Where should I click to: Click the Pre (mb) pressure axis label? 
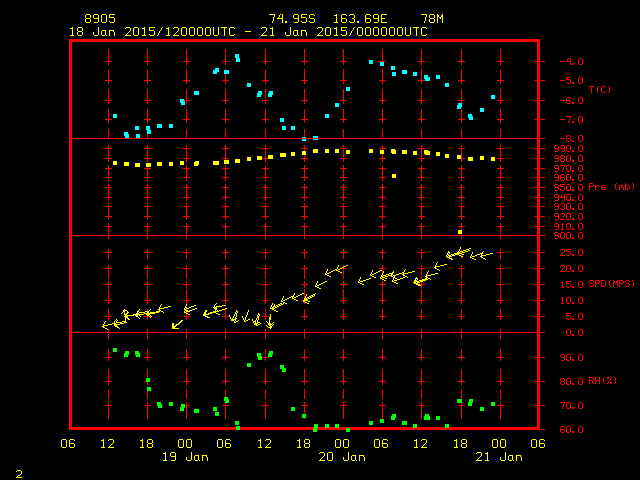[611, 187]
